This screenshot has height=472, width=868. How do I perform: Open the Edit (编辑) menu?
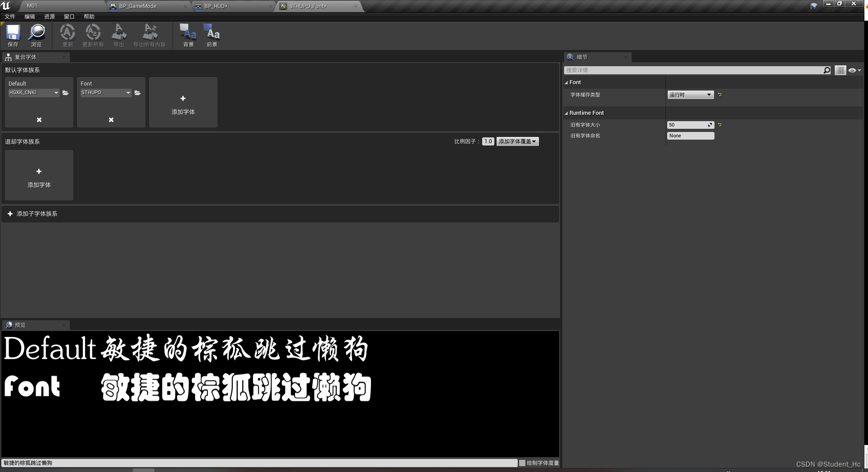[x=30, y=17]
